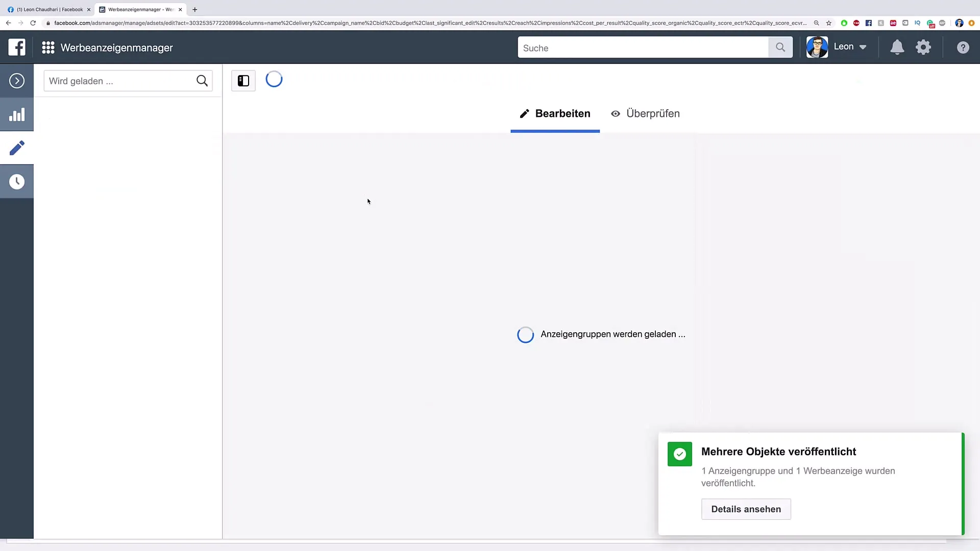Open the settings gear icon

[x=923, y=47]
